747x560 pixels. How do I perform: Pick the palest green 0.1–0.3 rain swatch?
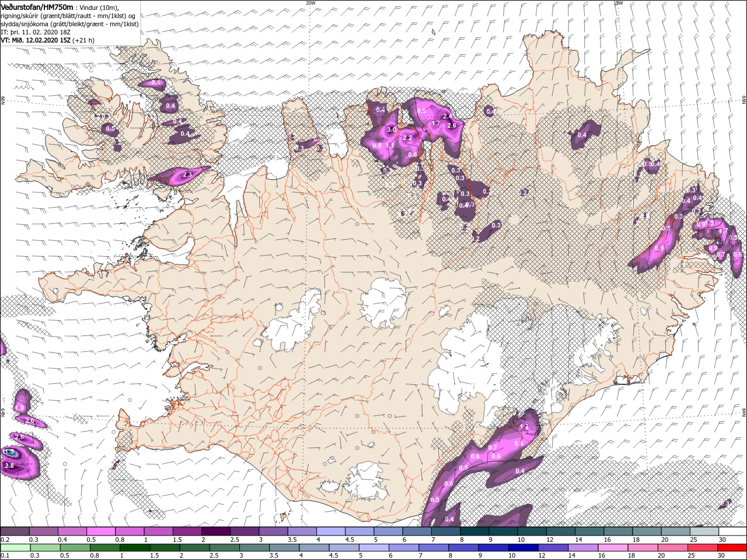pyautogui.click(x=15, y=548)
